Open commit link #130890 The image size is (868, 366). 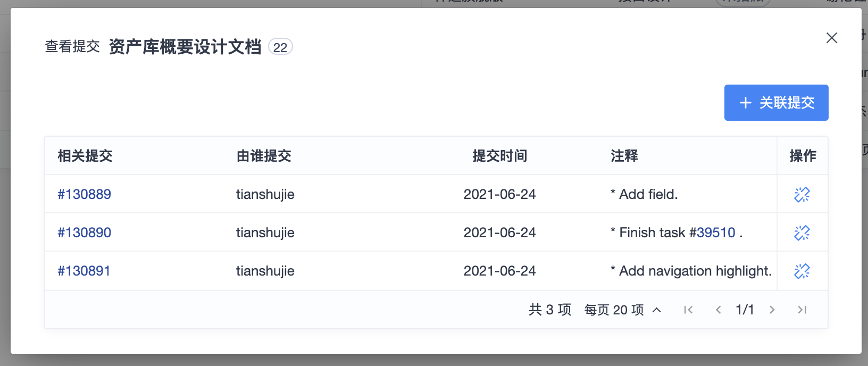pos(85,232)
